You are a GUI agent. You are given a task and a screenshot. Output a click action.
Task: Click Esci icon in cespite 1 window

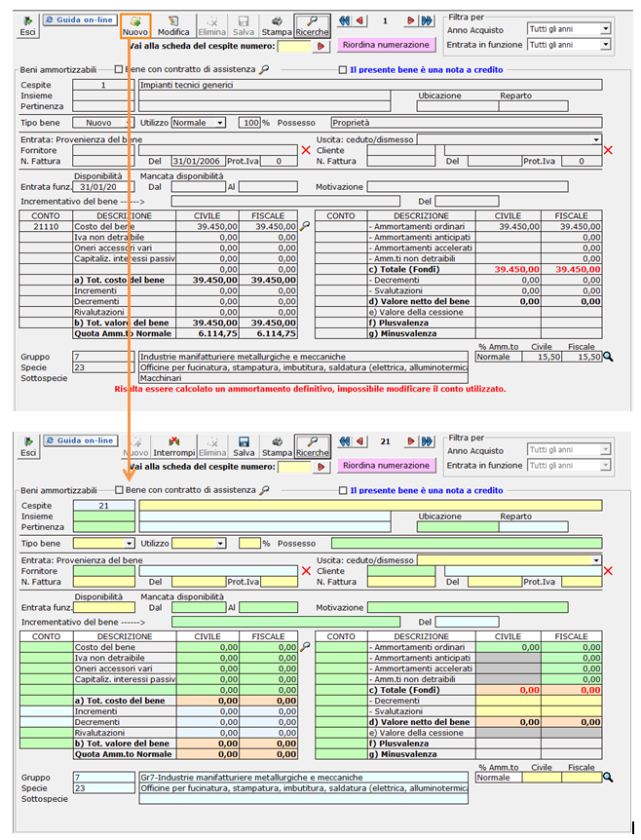coord(28,21)
